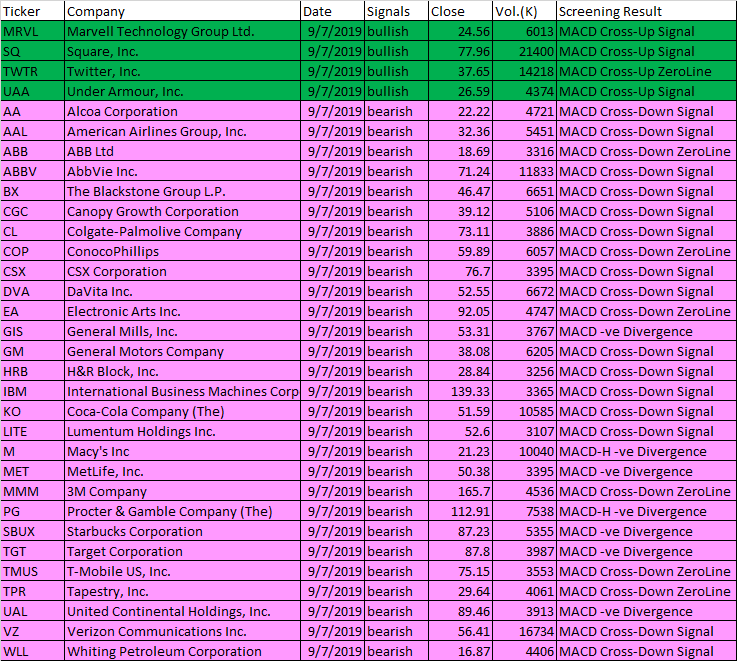Click the Date column header

(332, 11)
